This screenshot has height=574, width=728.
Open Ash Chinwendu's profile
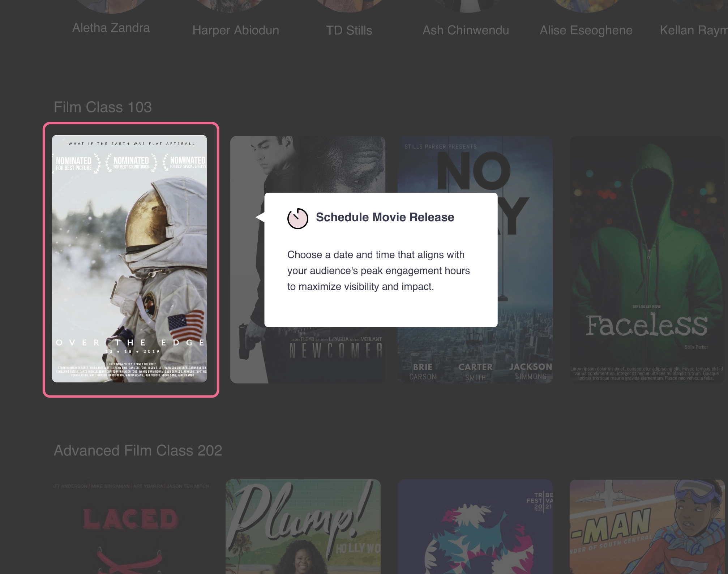click(466, 30)
